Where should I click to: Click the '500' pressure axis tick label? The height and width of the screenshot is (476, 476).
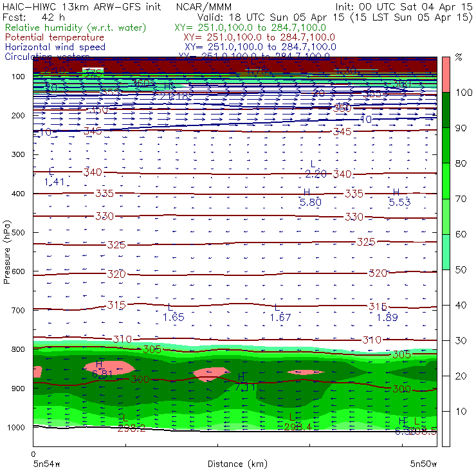(x=19, y=232)
